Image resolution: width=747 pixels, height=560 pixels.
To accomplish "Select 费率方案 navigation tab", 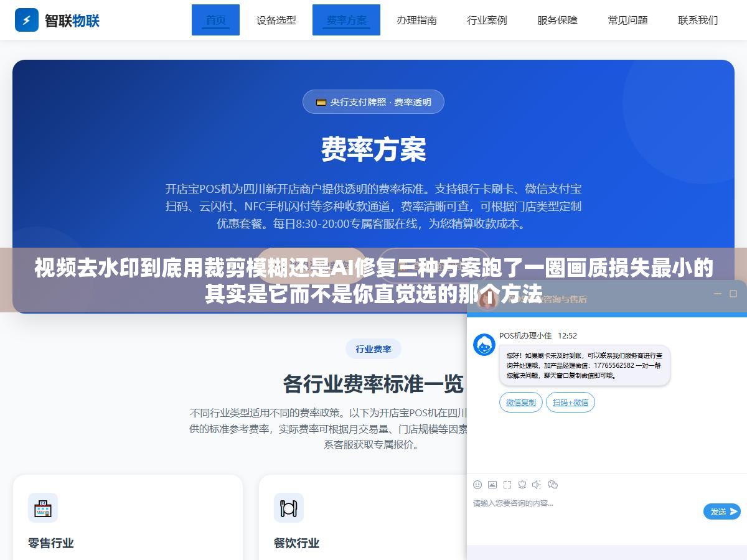I will (x=346, y=20).
